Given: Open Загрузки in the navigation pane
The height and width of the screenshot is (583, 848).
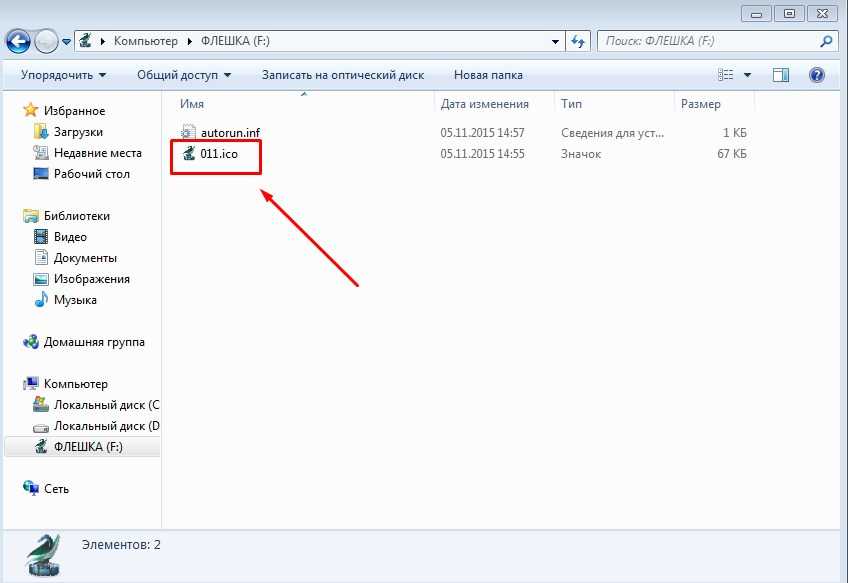Looking at the screenshot, I should coord(78,132).
